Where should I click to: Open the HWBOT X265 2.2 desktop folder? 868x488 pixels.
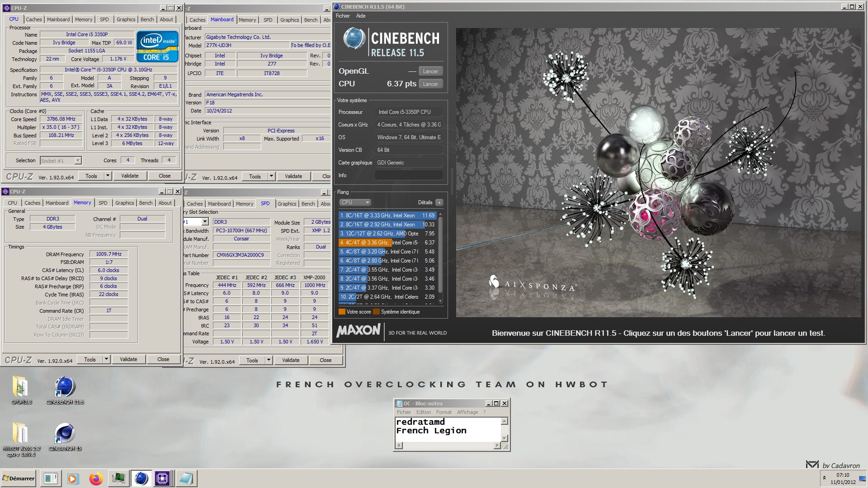coord(21,438)
